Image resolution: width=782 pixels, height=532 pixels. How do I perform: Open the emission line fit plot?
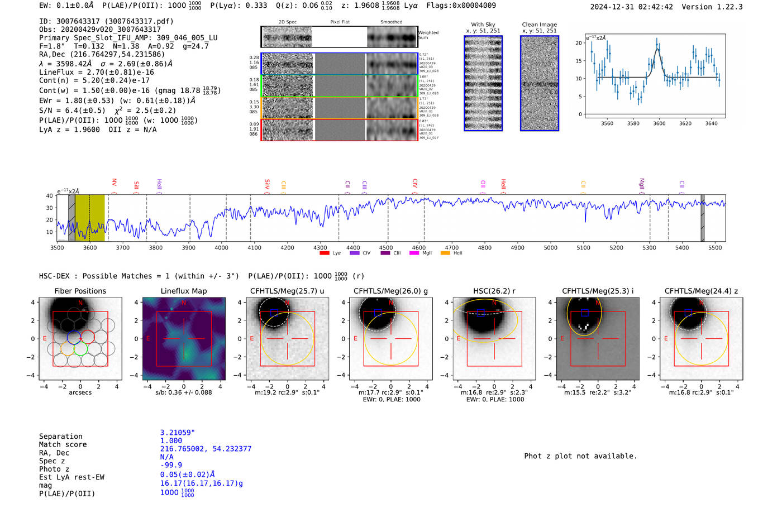coord(655,76)
